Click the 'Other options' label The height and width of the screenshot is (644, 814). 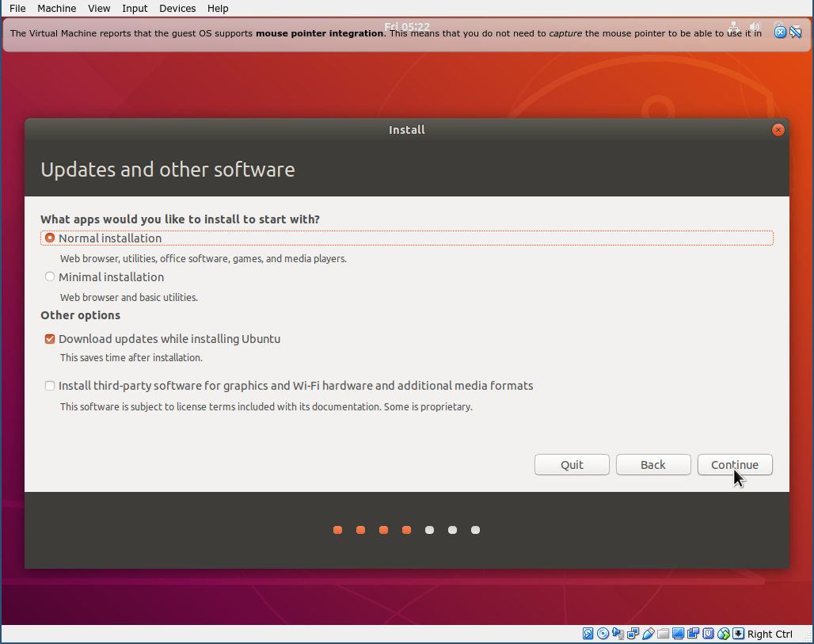pyautogui.click(x=81, y=315)
